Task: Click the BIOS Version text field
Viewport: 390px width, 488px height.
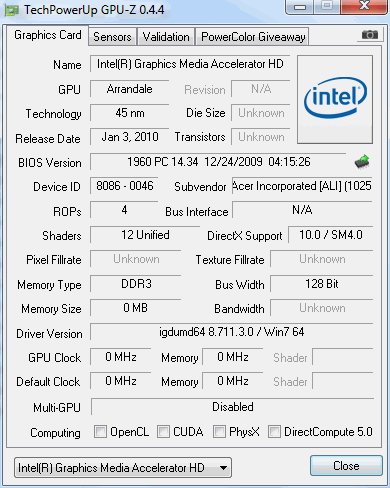Action: click(218, 162)
